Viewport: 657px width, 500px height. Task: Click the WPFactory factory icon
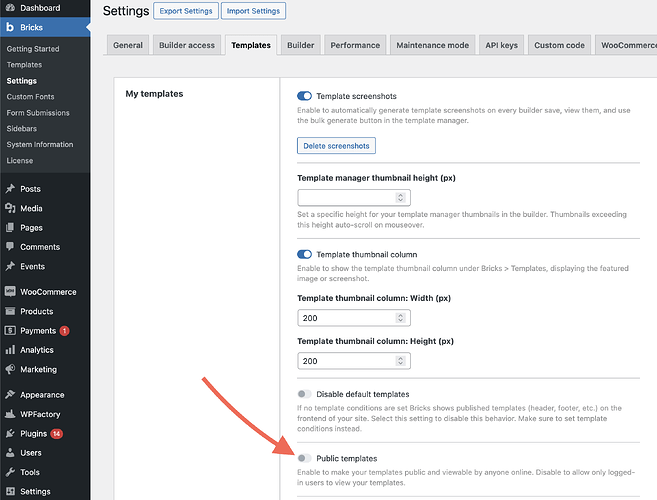coord(10,414)
